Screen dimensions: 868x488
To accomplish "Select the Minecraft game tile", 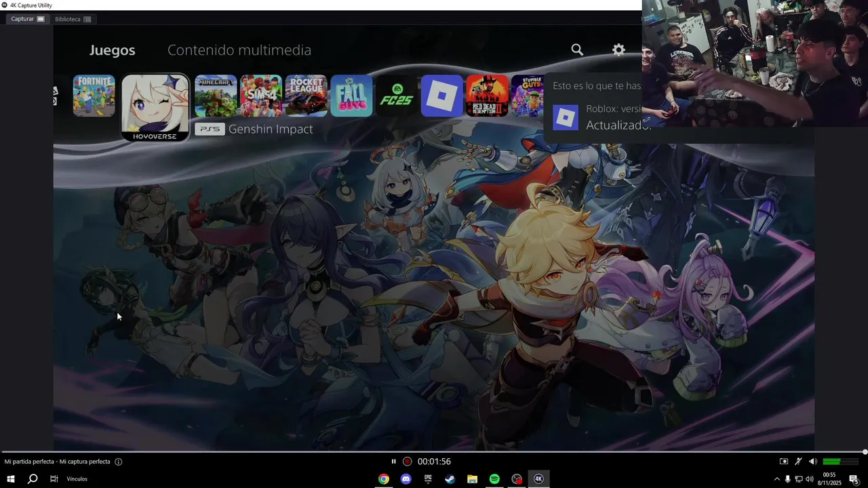I will pyautogui.click(x=216, y=96).
